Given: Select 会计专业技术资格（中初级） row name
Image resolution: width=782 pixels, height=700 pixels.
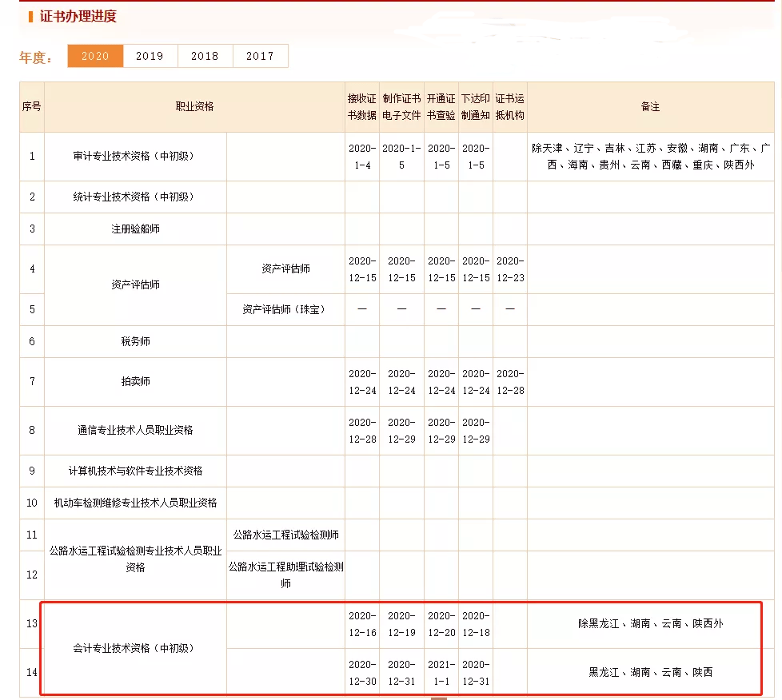Looking at the screenshot, I should 135,648.
